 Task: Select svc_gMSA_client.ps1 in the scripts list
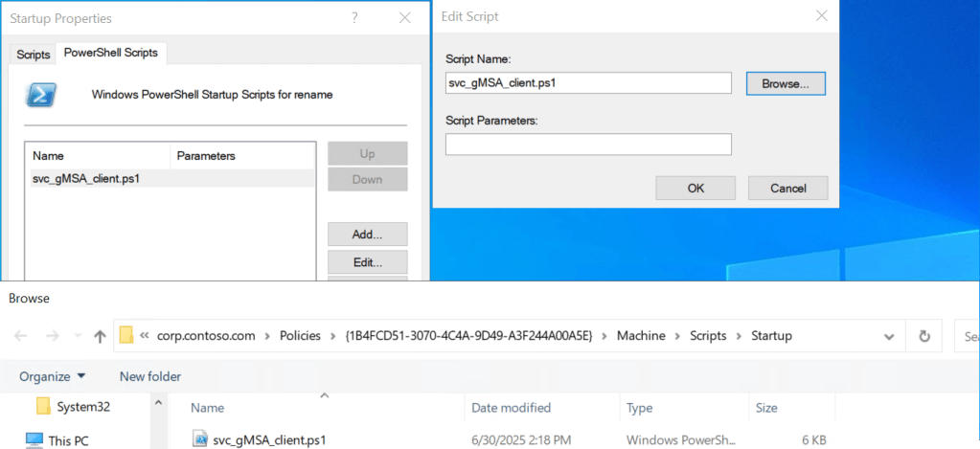[86, 179]
